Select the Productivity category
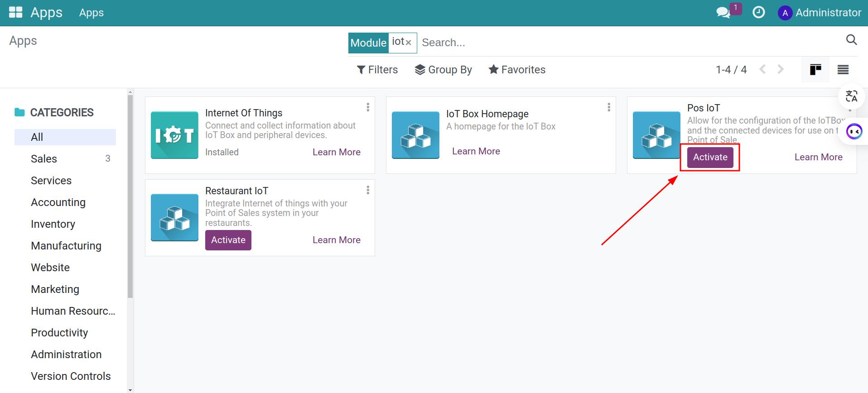This screenshot has width=868, height=393. pos(65,333)
